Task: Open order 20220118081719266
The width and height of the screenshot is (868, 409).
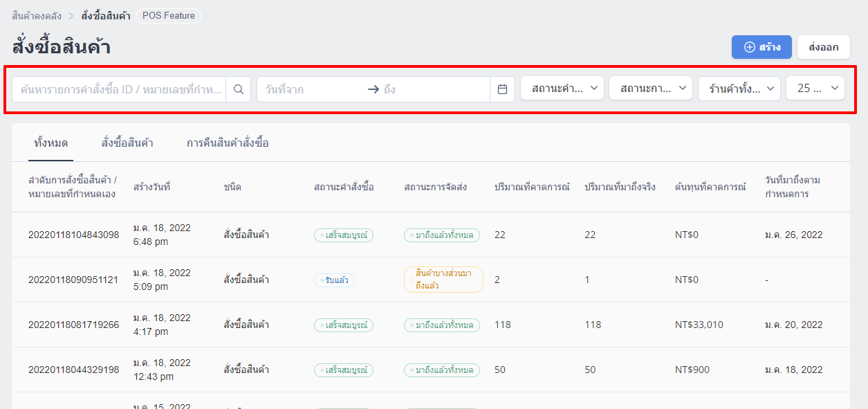Action: (x=73, y=325)
